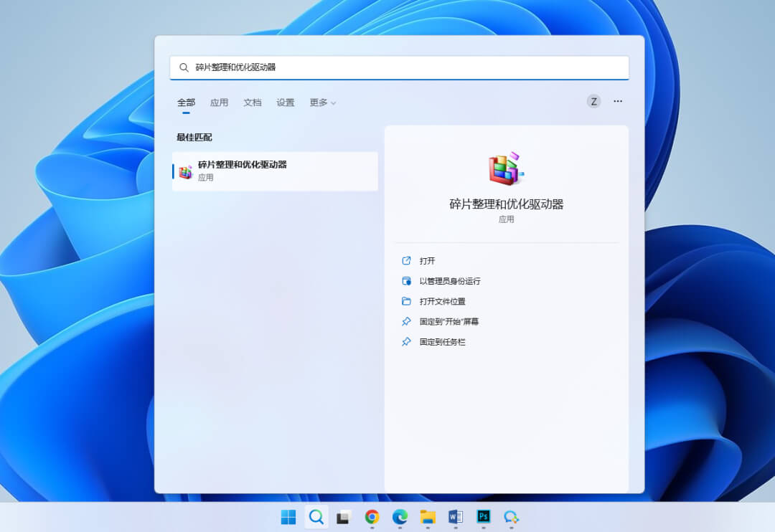Open the ... more options menu

pos(618,101)
